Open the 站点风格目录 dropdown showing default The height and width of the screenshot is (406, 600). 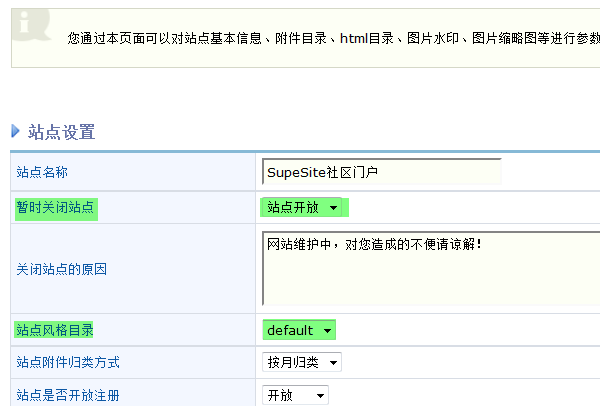tap(298, 330)
